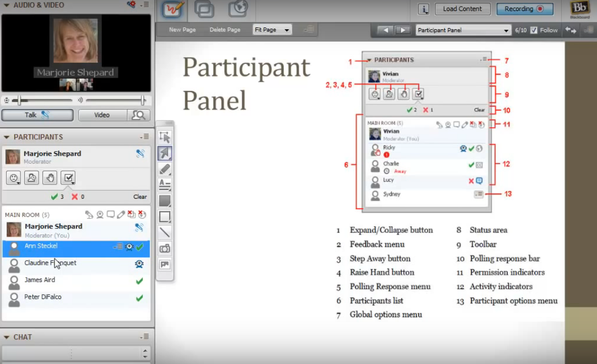Toggle the Talk microphone button
Screen dimensions: 597x364
pos(37,115)
